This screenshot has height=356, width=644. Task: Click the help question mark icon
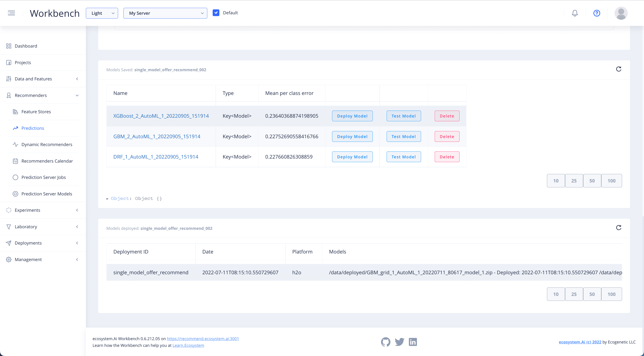coord(597,13)
